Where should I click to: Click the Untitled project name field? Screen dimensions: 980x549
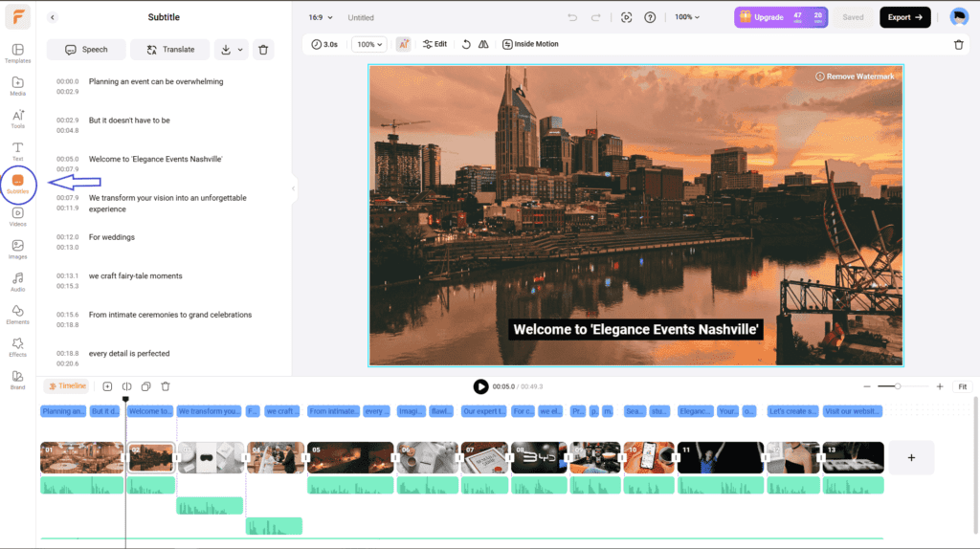point(361,17)
